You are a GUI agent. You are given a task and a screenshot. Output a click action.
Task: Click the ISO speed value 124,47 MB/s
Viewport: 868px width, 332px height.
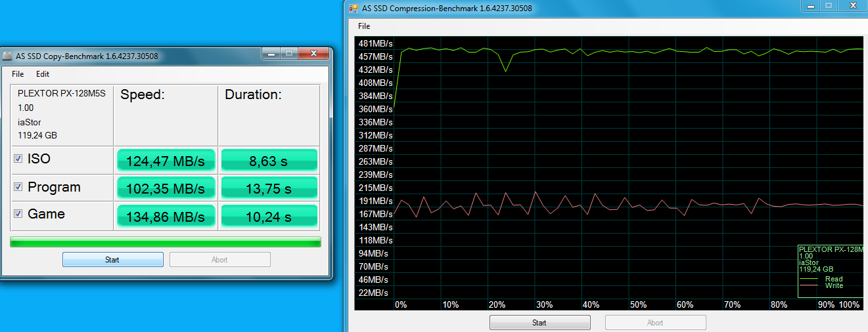click(166, 161)
